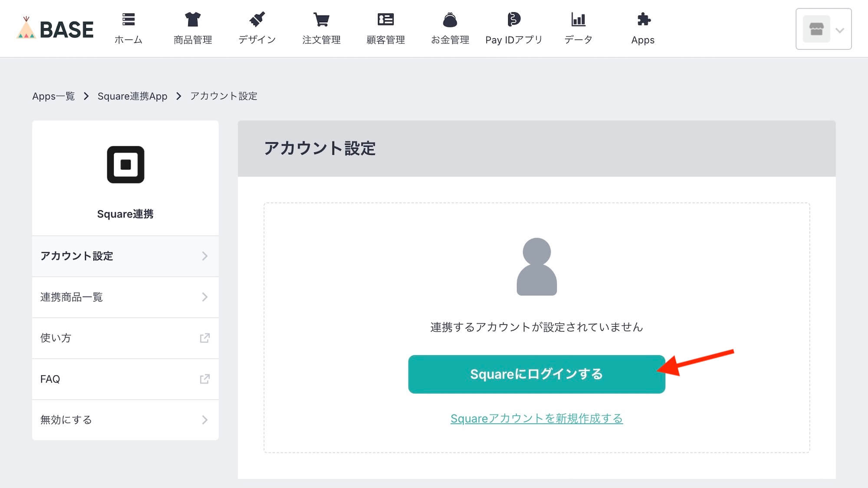The height and width of the screenshot is (488, 868).
Task: Click the Square連携 app title
Action: click(x=125, y=214)
